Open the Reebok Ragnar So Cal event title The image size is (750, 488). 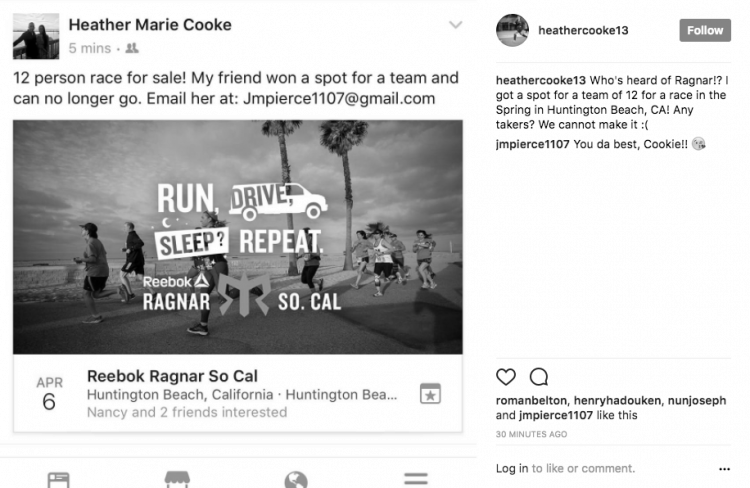pyautogui.click(x=172, y=376)
